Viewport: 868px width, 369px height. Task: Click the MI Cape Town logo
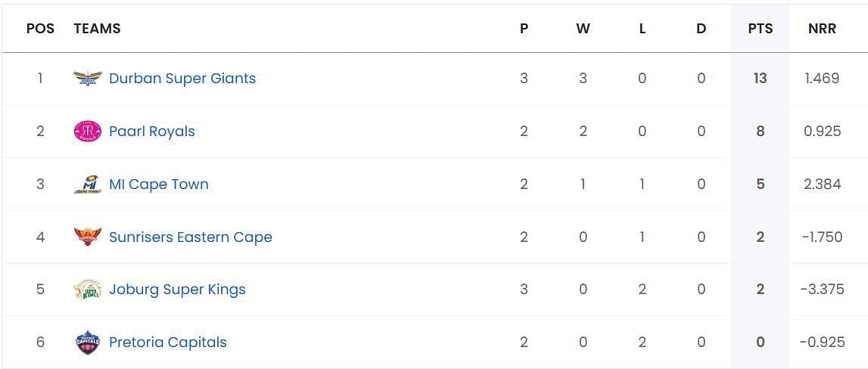[88, 184]
